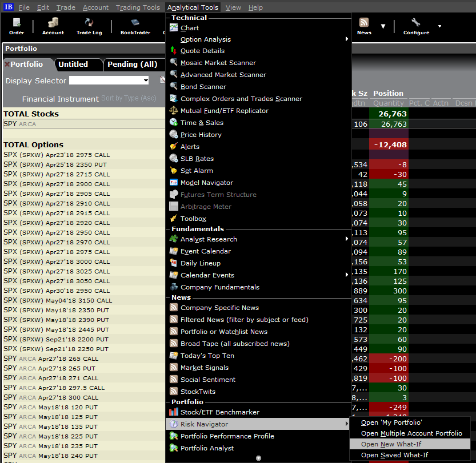Viewport: 476px width, 463px height.
Task: Open the dropdown arrow next to Configure
Action: [439, 26]
